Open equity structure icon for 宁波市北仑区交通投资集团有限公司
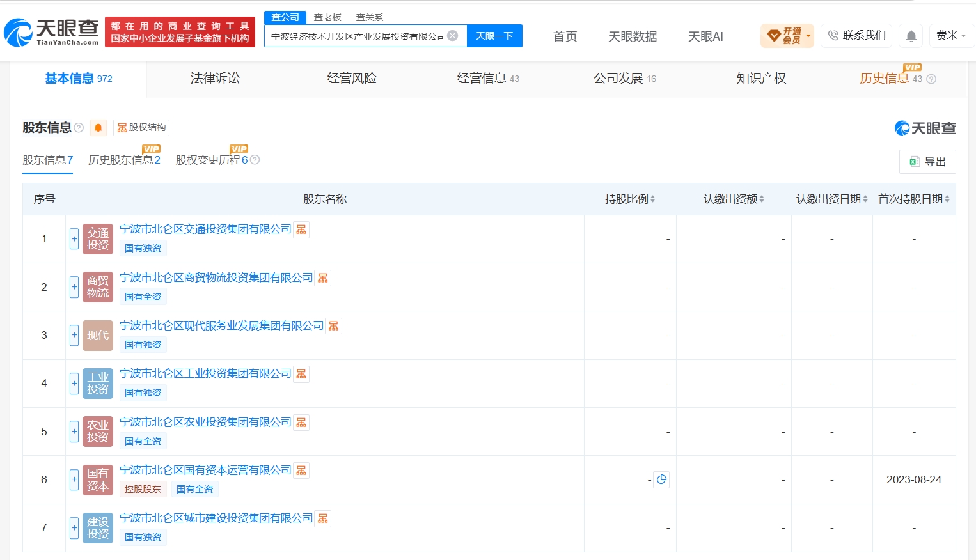976x560 pixels. pyautogui.click(x=301, y=229)
